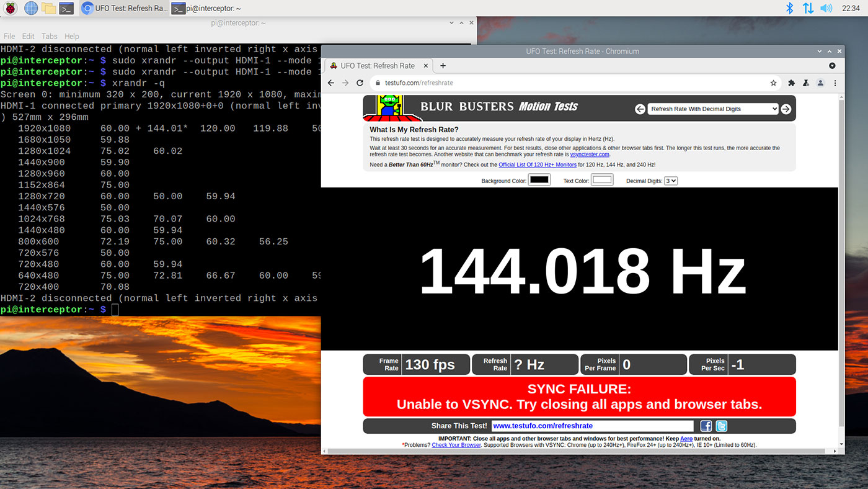Image resolution: width=868 pixels, height=489 pixels.
Task: Open tab search dropdown arrow in Chromium
Action: pyautogui.click(x=832, y=66)
